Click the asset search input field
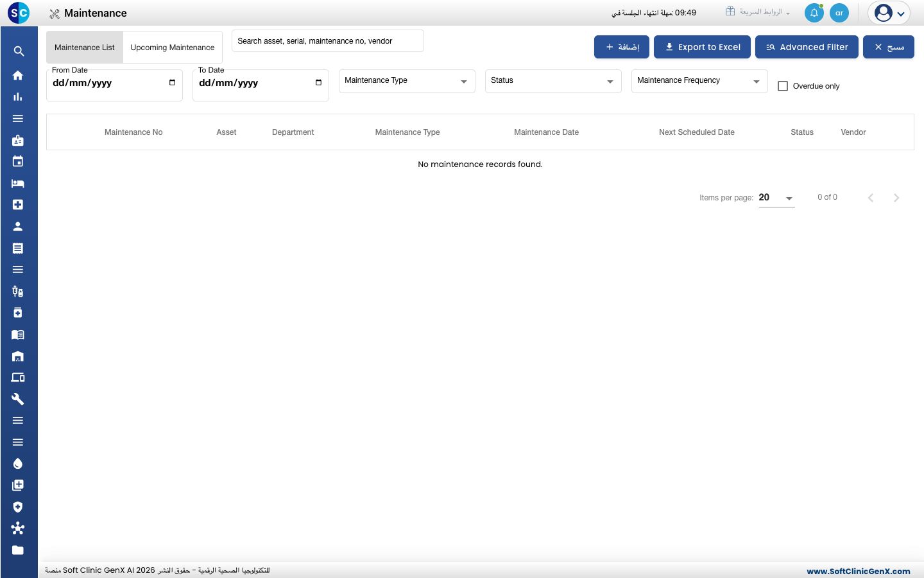Screen dimensions: 924x578 pos(328,40)
